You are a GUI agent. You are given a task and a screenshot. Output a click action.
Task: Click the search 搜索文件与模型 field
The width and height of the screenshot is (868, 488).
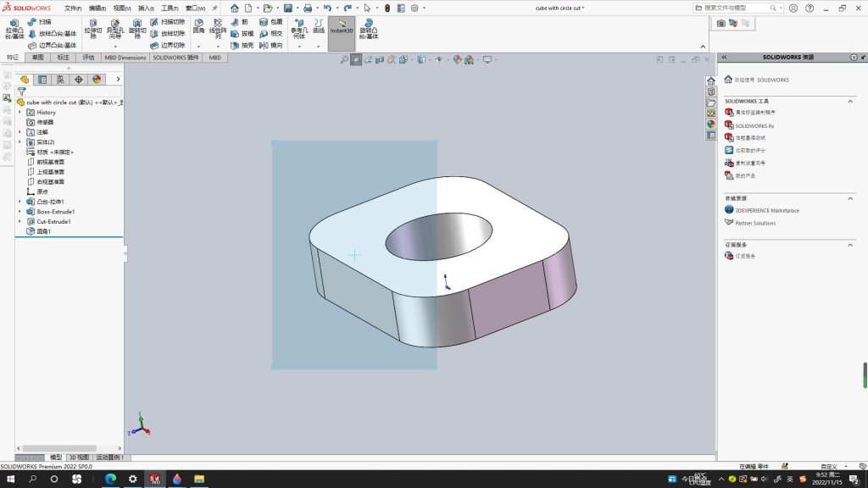(x=737, y=8)
